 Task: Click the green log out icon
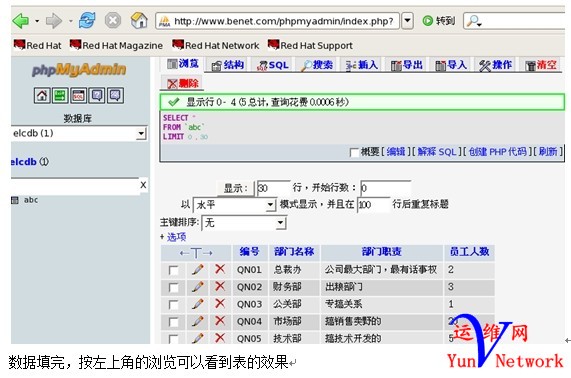coord(60,96)
